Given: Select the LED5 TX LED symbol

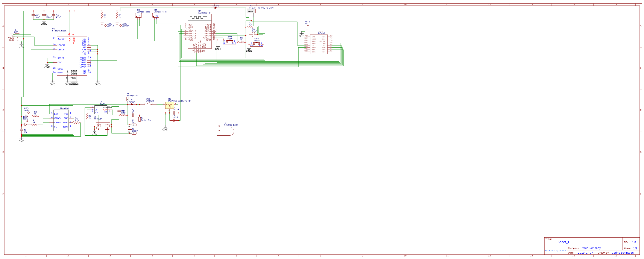Looking at the screenshot, I should [102, 24].
